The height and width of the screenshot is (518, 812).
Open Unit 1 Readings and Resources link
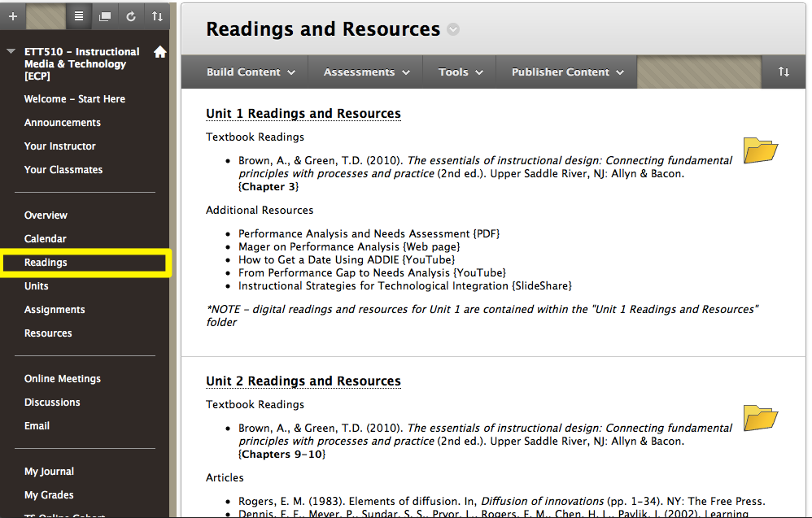(x=303, y=113)
